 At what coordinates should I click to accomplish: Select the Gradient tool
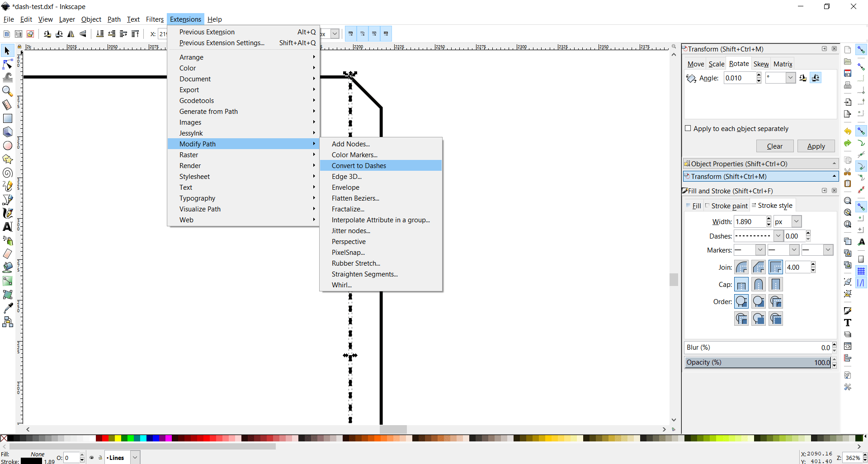tap(8, 281)
